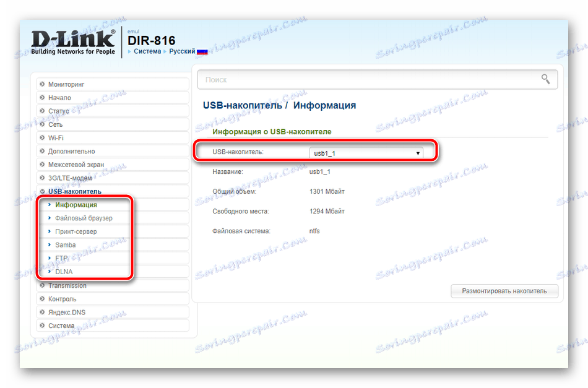Click the arrow icon beside Начало
Screen dimensions: 588x388
click(42, 98)
